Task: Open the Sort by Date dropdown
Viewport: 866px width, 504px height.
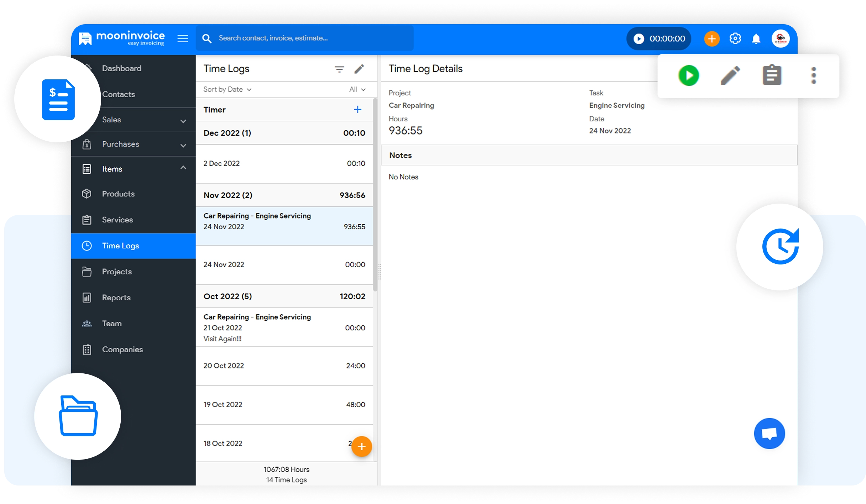Action: (227, 89)
